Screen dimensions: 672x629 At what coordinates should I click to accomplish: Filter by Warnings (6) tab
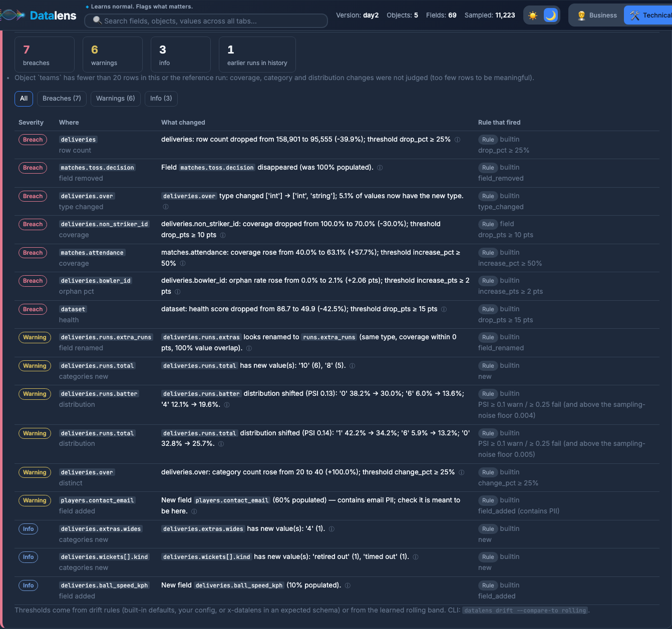point(115,99)
